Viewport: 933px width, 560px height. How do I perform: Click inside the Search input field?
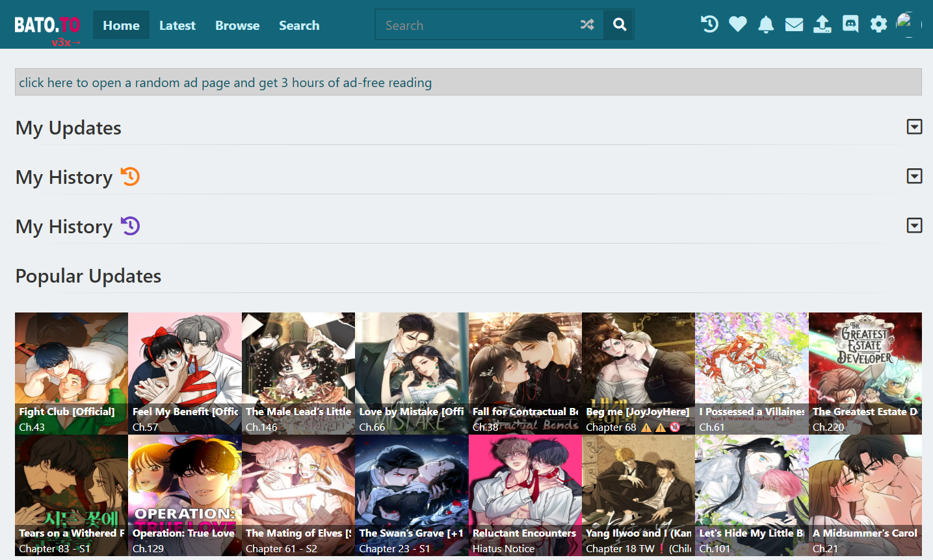coord(478,25)
